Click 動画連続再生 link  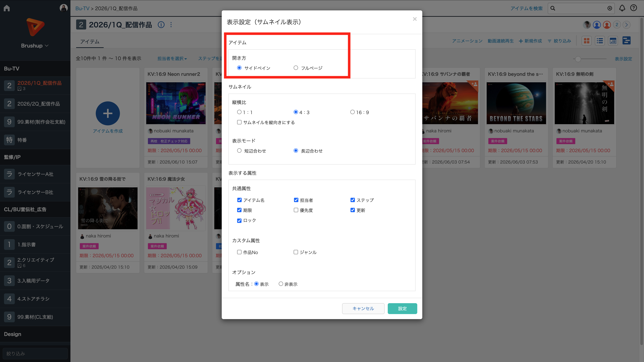[500, 41]
